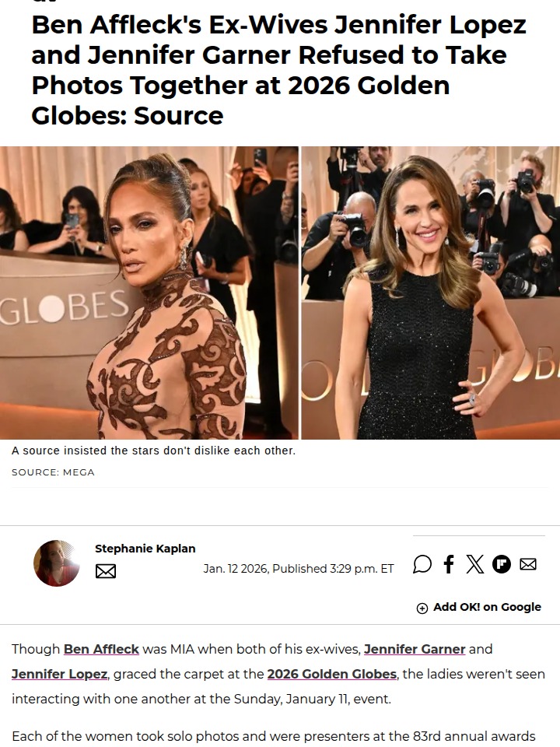Click the SOURCE: MEGA credit text
Image resolution: width=560 pixels, height=747 pixels.
(x=54, y=472)
